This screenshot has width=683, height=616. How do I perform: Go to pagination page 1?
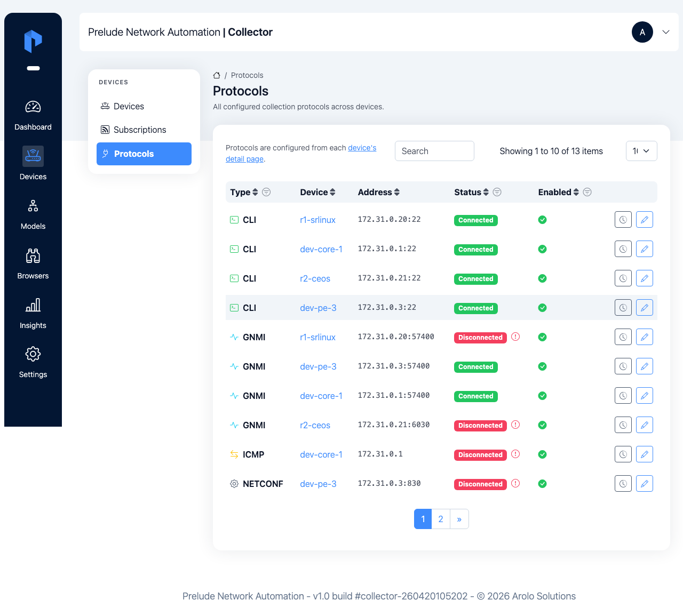tap(423, 519)
